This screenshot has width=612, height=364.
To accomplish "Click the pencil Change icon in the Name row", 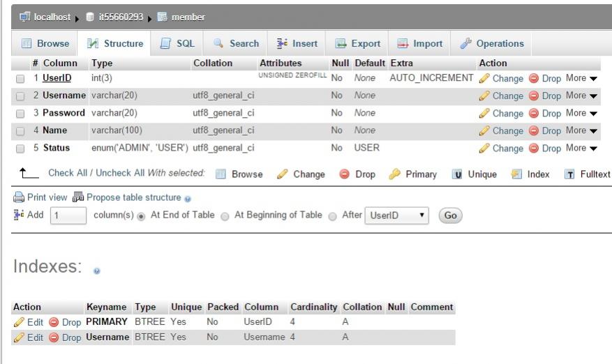I will 484,130.
